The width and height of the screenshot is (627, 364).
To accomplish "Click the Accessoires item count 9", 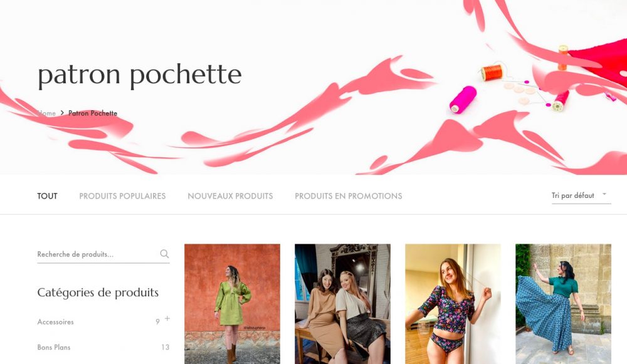I will (157, 321).
